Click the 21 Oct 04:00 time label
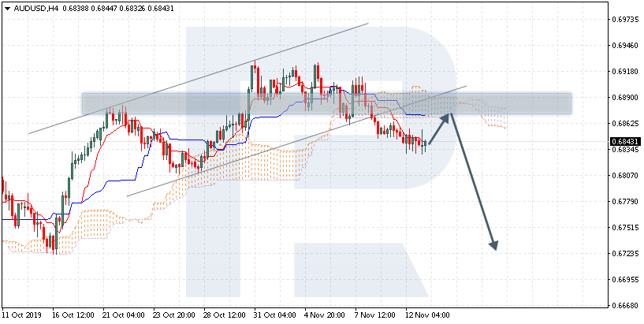This screenshot has height=324, width=644. coord(122,315)
